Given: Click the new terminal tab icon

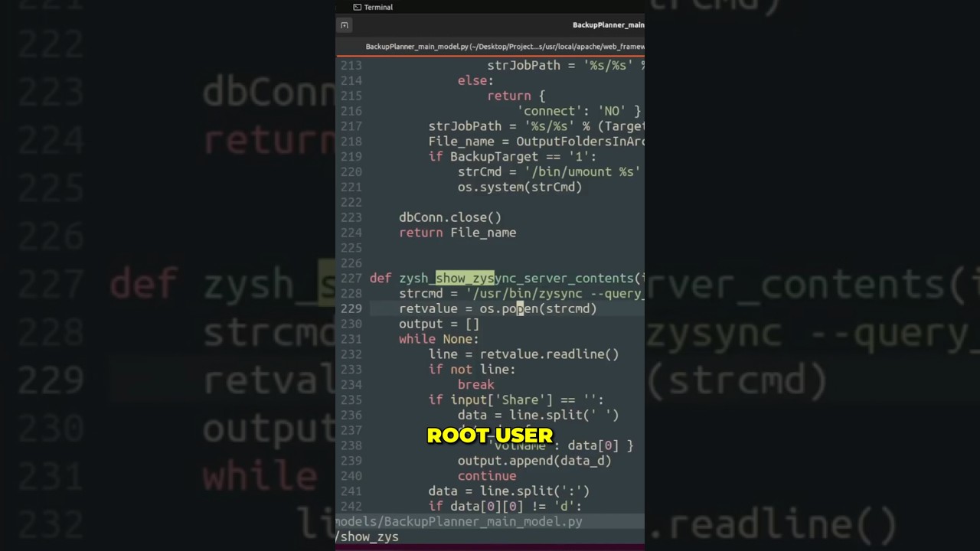Looking at the screenshot, I should click(x=345, y=25).
